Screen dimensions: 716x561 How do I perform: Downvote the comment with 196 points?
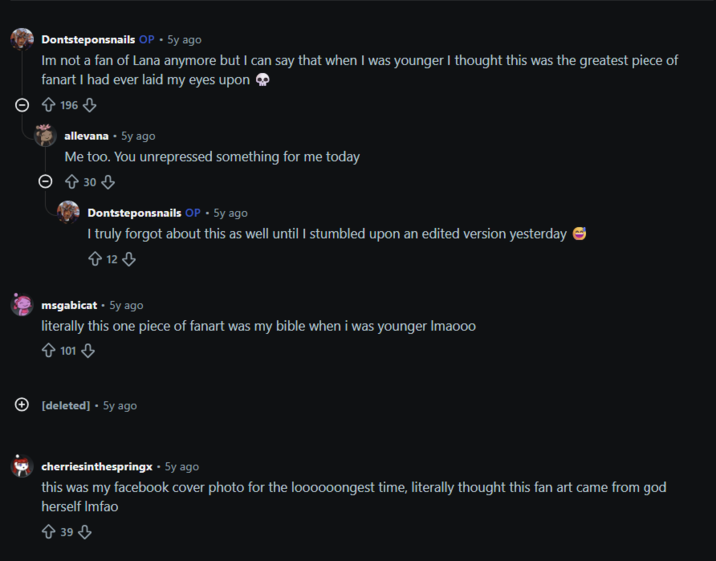pos(90,105)
